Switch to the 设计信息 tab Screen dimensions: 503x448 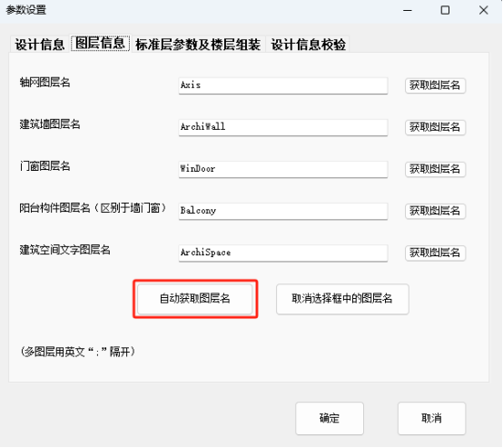40,45
